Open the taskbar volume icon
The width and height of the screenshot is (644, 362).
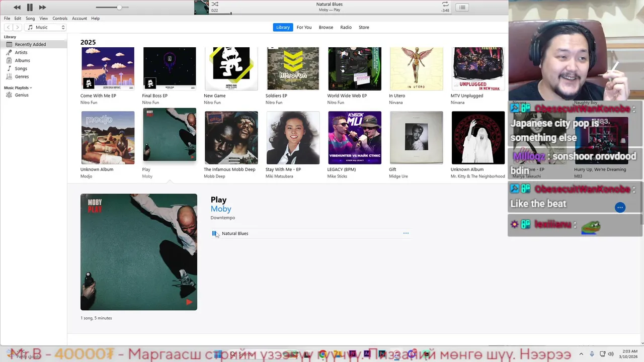611,354
